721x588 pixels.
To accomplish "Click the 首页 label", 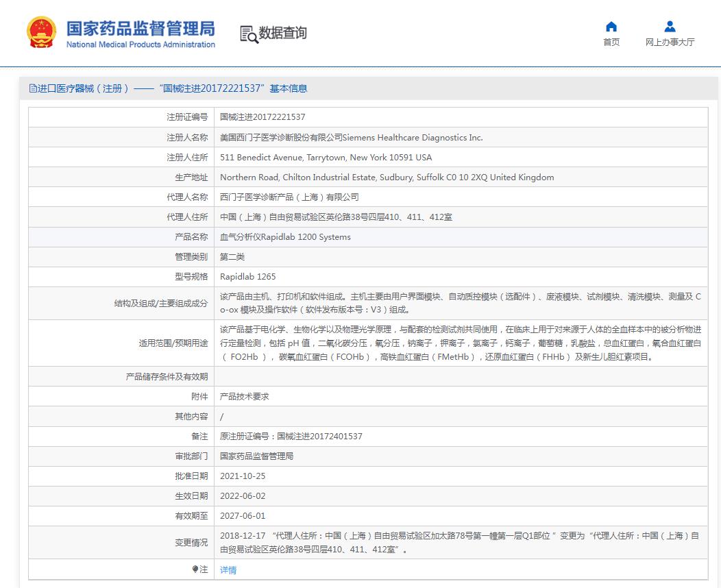I will click(611, 42).
